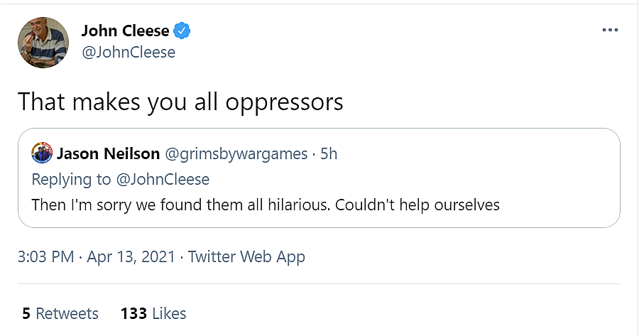The width and height of the screenshot is (644, 336).
Task: Click the 3:03 PM time link
Action: coord(45,256)
